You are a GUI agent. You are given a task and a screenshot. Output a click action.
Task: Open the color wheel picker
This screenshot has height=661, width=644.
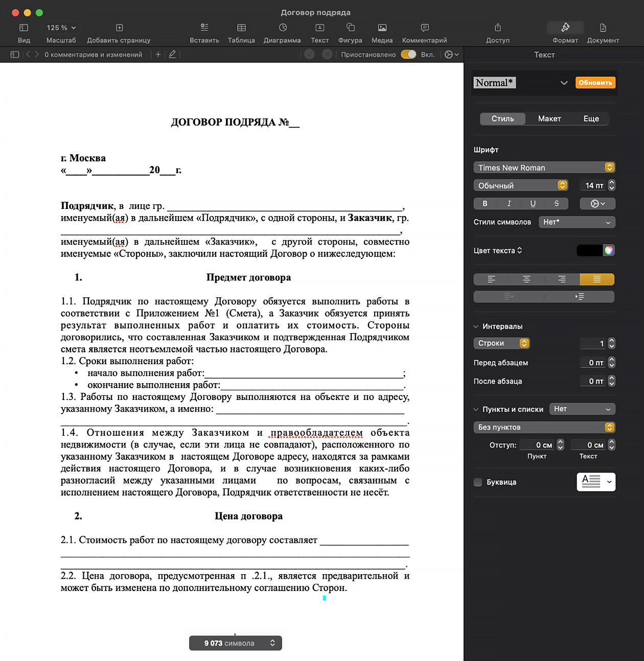pyautogui.click(x=609, y=250)
